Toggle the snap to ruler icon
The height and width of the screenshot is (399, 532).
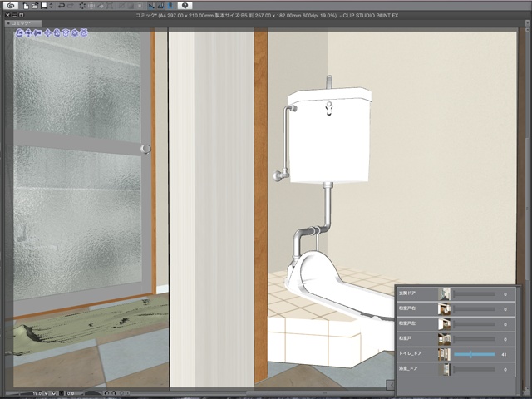click(151, 6)
